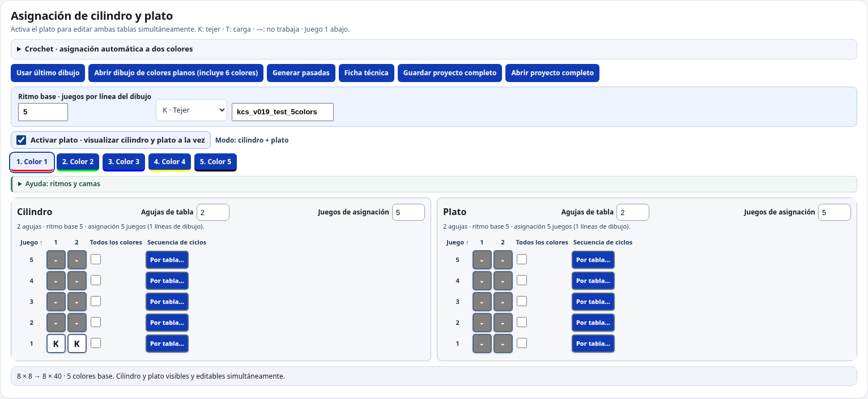The width and height of the screenshot is (868, 399).
Task: Click Plato juego 2 needle 2 cell
Action: pyautogui.click(x=503, y=323)
